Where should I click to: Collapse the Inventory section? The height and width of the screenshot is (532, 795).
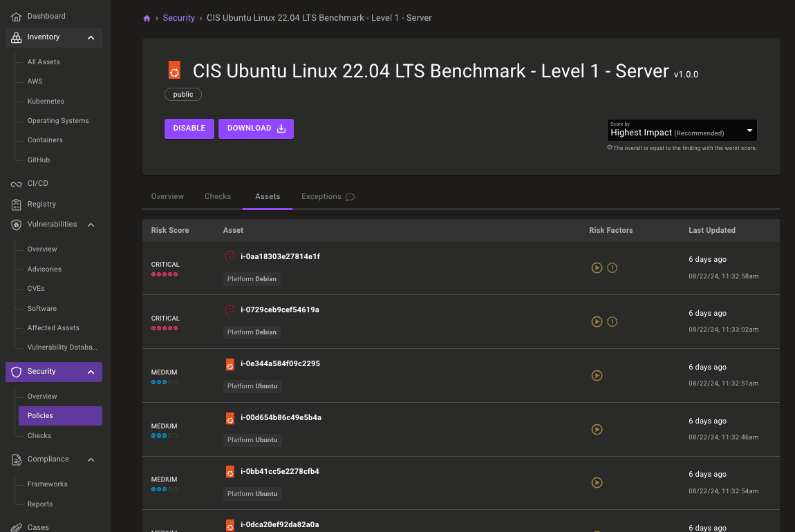(x=91, y=37)
